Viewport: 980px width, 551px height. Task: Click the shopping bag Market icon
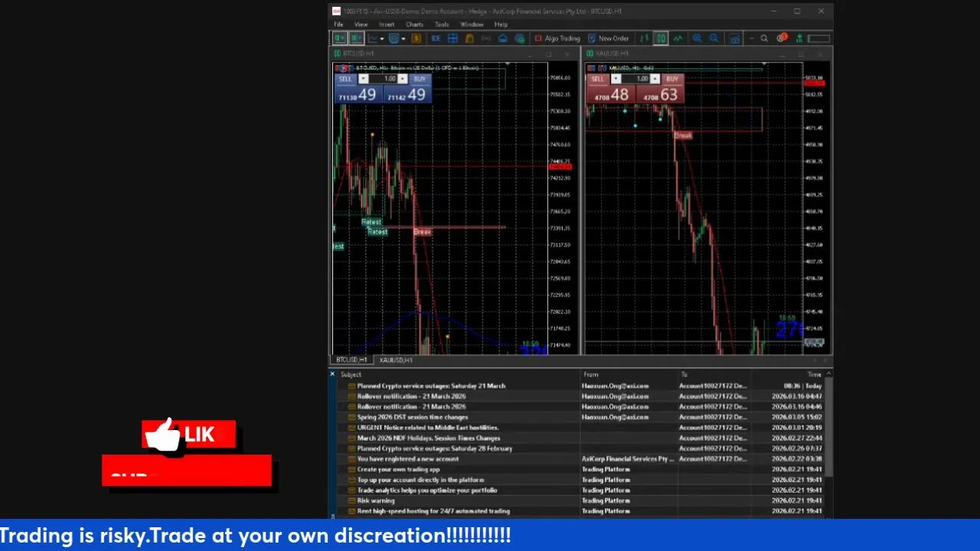click(x=469, y=38)
